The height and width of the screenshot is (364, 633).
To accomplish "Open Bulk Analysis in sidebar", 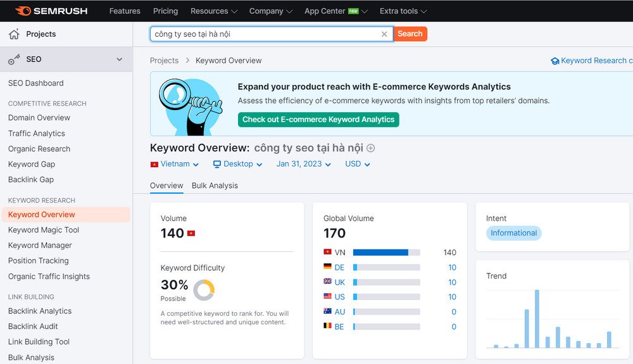I will tap(31, 358).
